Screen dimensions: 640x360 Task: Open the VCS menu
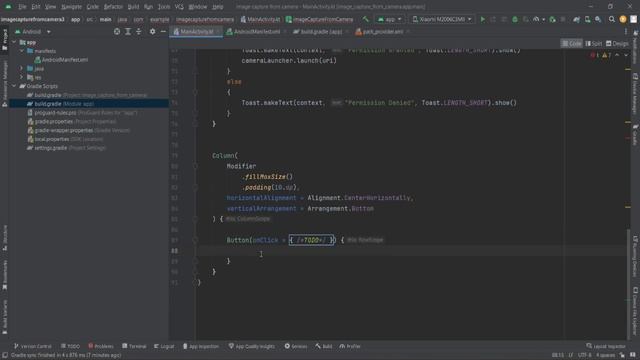coord(179,7)
